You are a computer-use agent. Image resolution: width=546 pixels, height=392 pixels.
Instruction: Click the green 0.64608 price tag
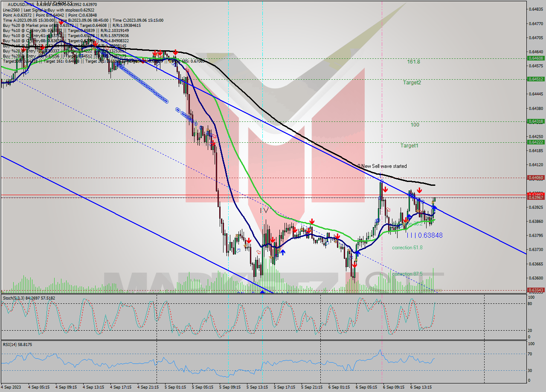coord(536,58)
